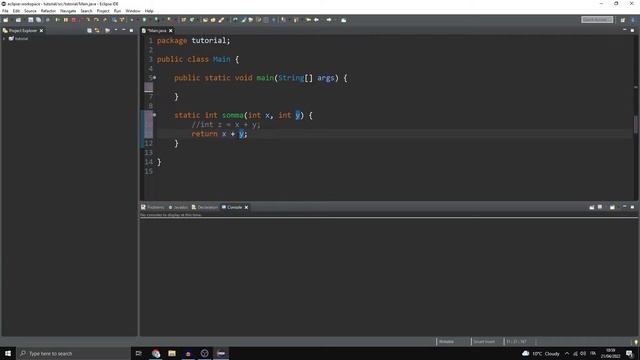Open the Run menu
This screenshot has height=360, width=640.
pos(117,11)
